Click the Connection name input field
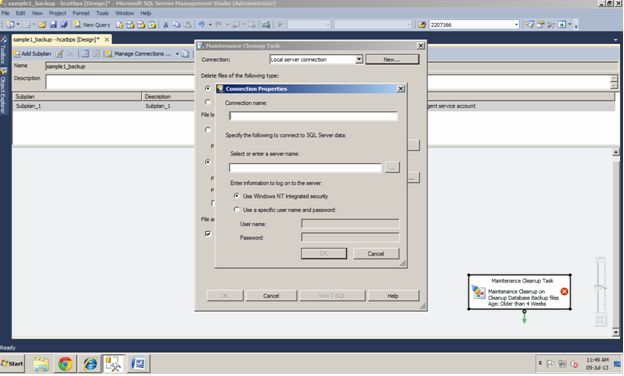The height and width of the screenshot is (376, 624). (313, 116)
